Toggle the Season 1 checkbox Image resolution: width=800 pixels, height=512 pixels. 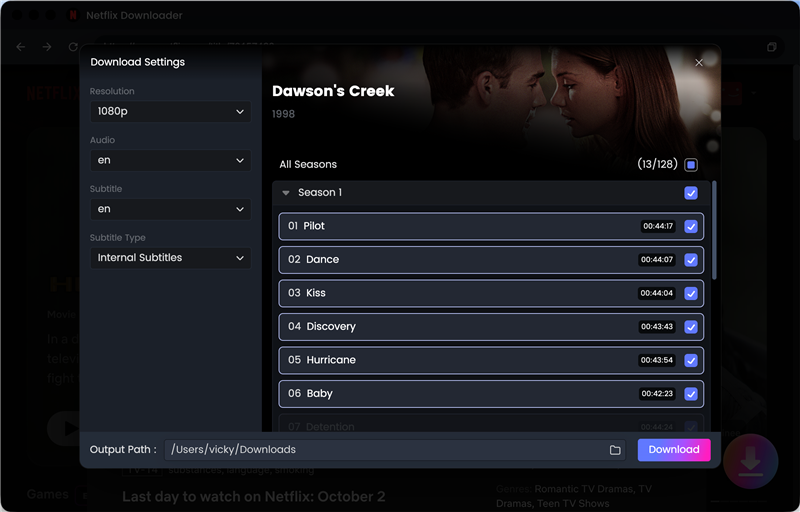pyautogui.click(x=691, y=193)
